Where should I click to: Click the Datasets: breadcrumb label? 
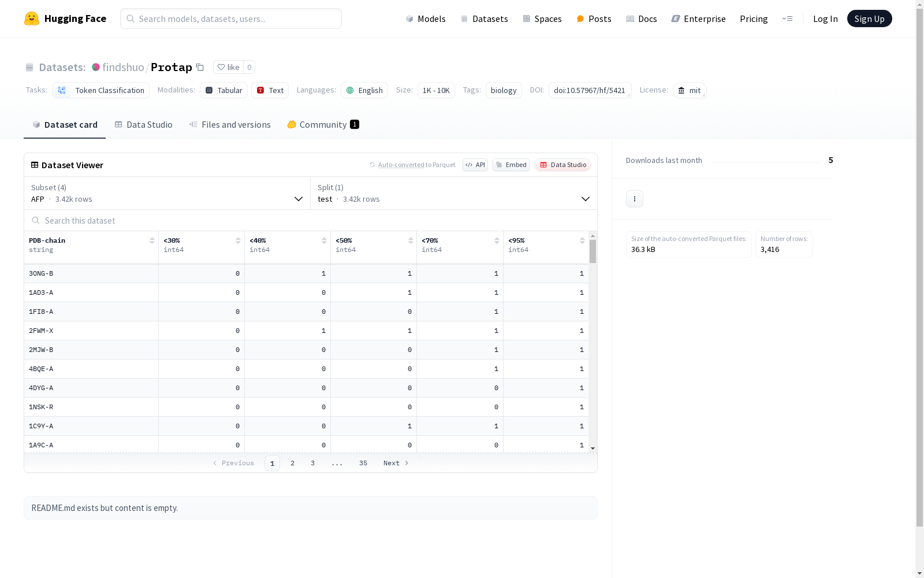coord(62,67)
